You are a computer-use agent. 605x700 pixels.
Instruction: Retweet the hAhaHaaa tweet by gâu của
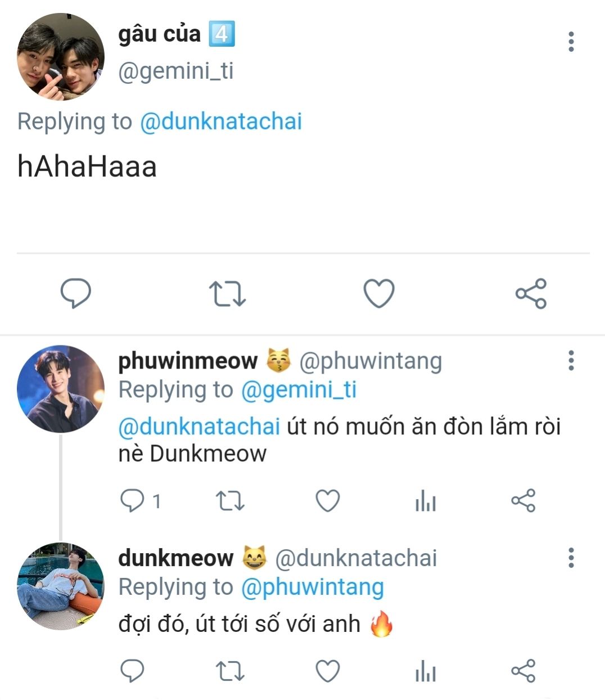pyautogui.click(x=227, y=294)
